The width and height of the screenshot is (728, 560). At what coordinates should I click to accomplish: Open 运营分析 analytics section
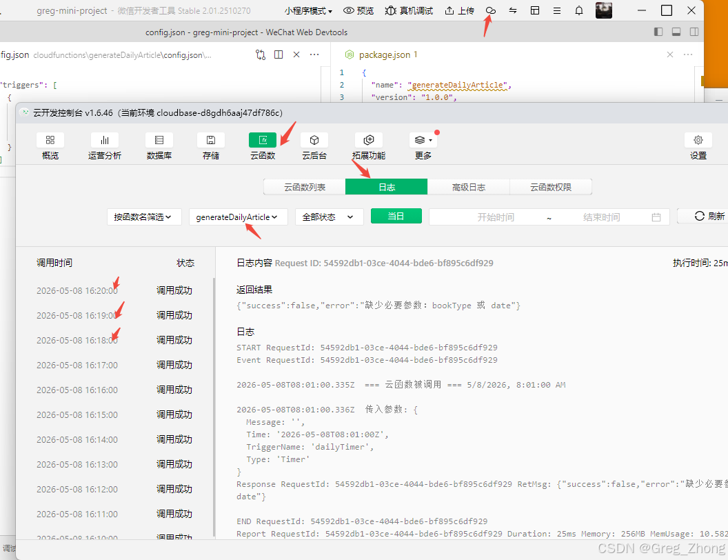(x=105, y=147)
